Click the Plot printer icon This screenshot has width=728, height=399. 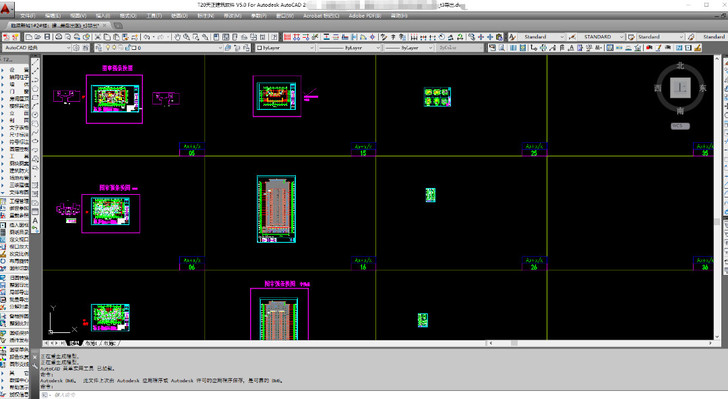click(59, 37)
